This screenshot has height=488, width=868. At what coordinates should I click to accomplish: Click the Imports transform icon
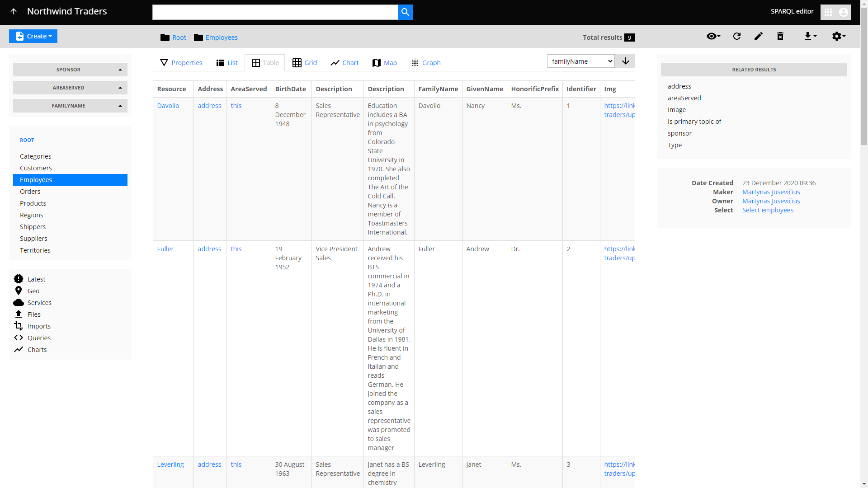click(x=19, y=326)
